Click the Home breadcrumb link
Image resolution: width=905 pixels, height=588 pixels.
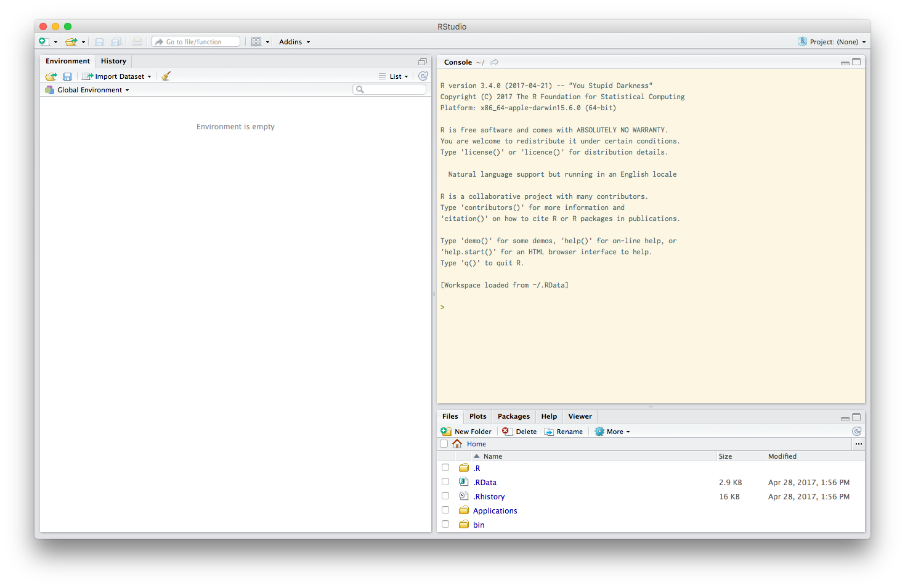click(x=476, y=444)
